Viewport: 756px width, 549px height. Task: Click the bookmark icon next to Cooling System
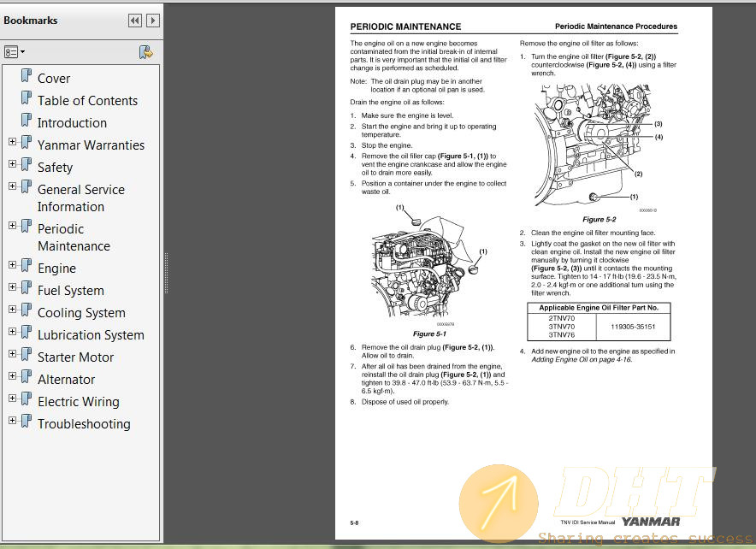pos(27,310)
